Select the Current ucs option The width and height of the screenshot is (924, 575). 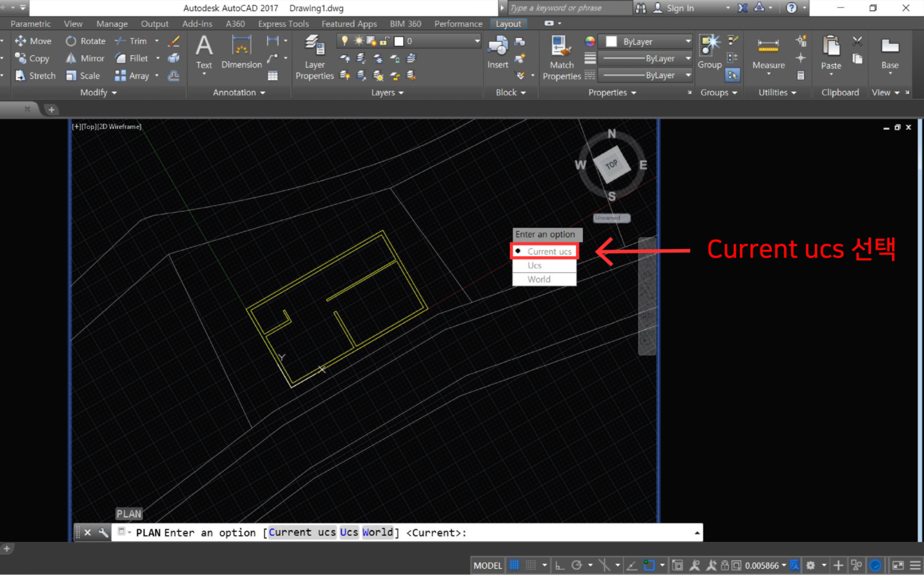(544, 251)
